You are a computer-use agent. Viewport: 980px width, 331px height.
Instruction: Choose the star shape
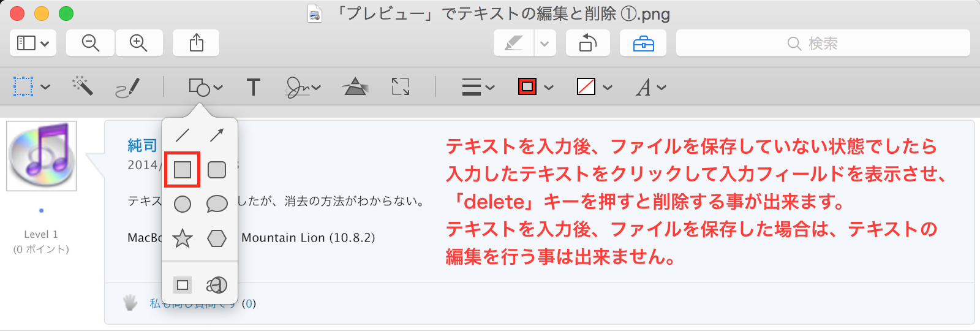coord(183,238)
